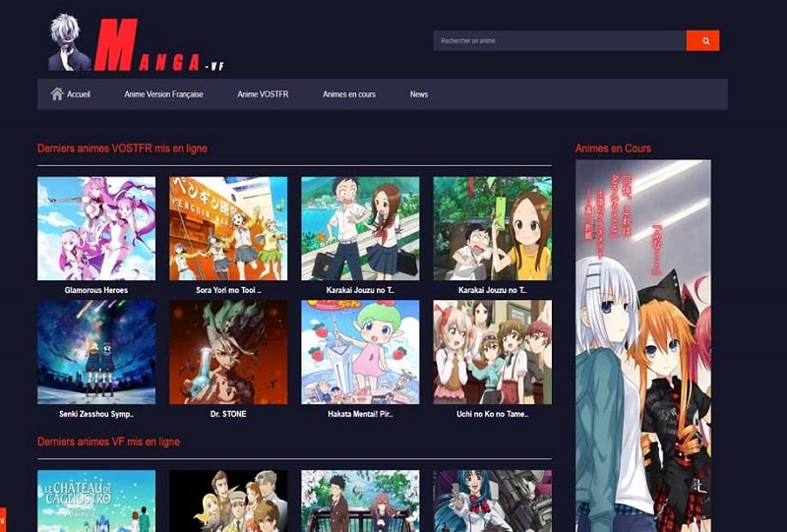The width and height of the screenshot is (787, 532).
Task: Click 'Senki Zesshou Symp..' title link
Action: point(96,414)
